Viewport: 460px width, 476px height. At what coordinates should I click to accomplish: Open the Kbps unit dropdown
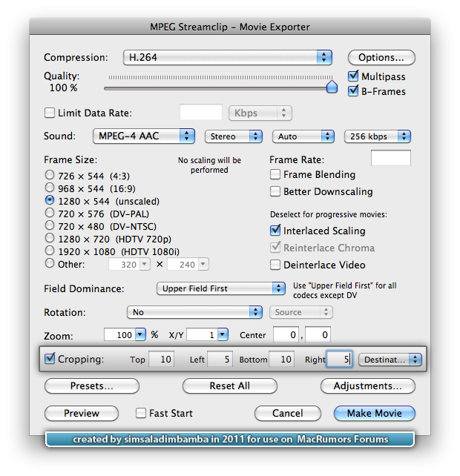(x=260, y=113)
